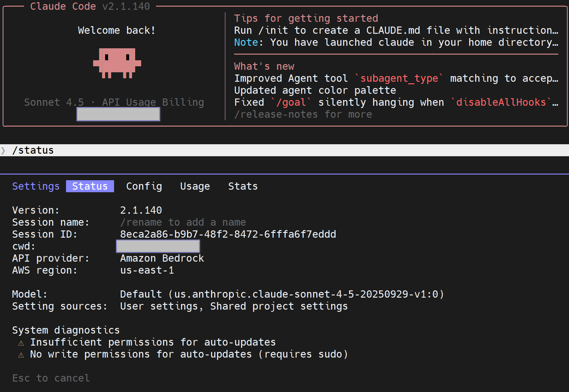Click 'Fixed /goal silently hanging' release note
Screen dimensions: 569x392
point(396,102)
